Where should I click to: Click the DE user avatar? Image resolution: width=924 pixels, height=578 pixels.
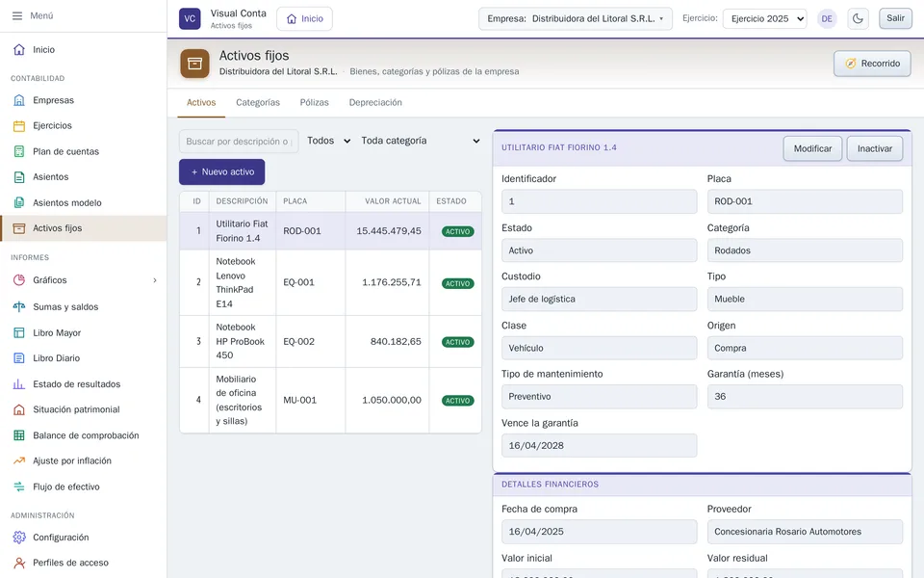(827, 19)
